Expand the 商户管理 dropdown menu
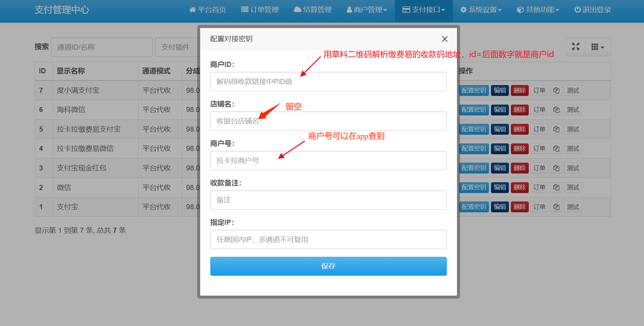644x326 pixels. [367, 10]
